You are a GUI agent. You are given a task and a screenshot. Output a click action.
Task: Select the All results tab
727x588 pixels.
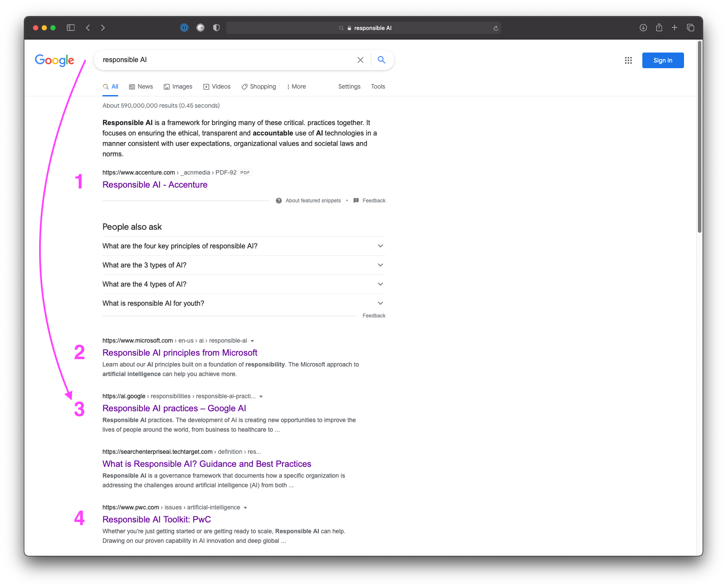click(x=111, y=87)
